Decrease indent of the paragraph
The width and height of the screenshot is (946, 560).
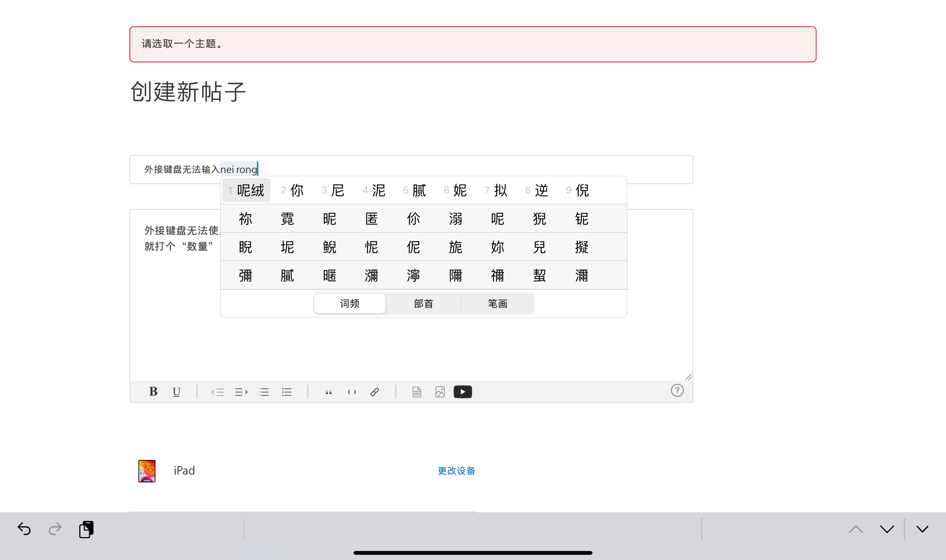click(x=218, y=392)
